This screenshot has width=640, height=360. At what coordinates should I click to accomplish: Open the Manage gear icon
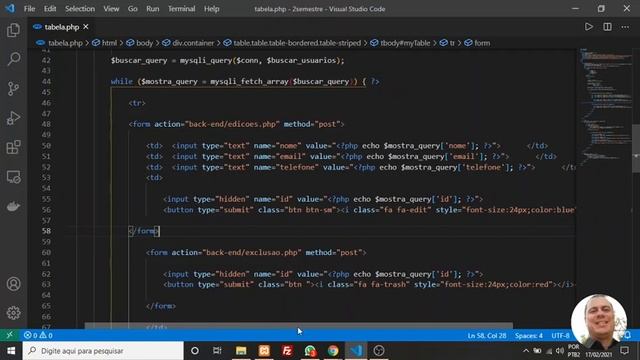13,313
